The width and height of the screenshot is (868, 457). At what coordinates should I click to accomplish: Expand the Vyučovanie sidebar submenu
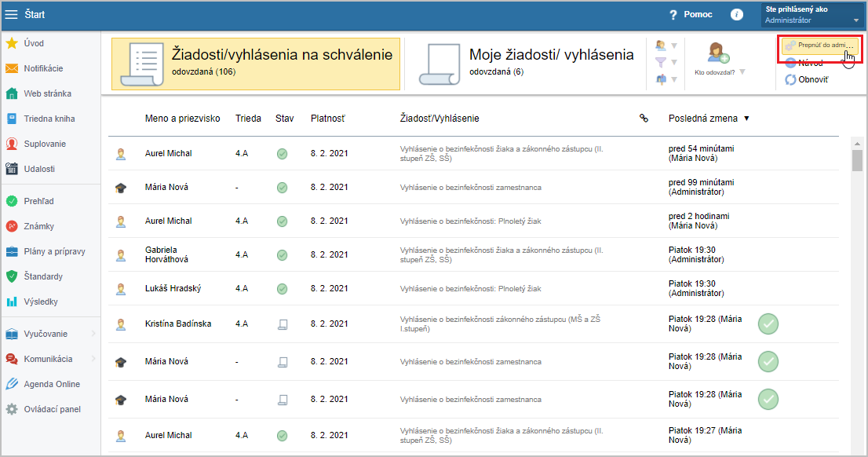click(93, 334)
